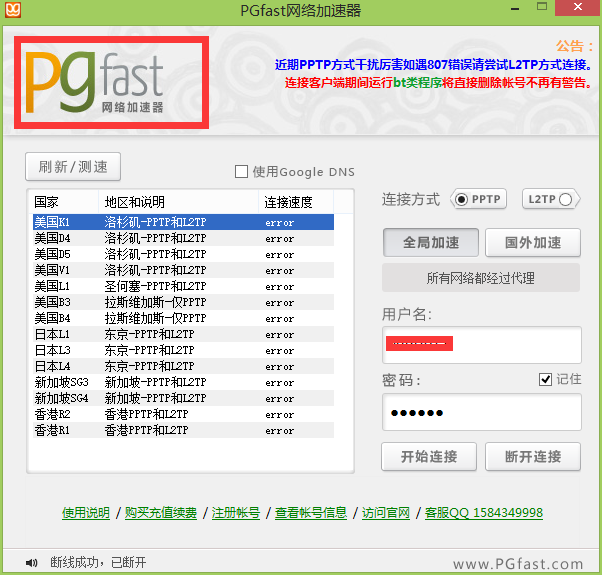Viewport: 602px width, 575px height.
Task: Close the PGfast window
Action: pos(578,7)
